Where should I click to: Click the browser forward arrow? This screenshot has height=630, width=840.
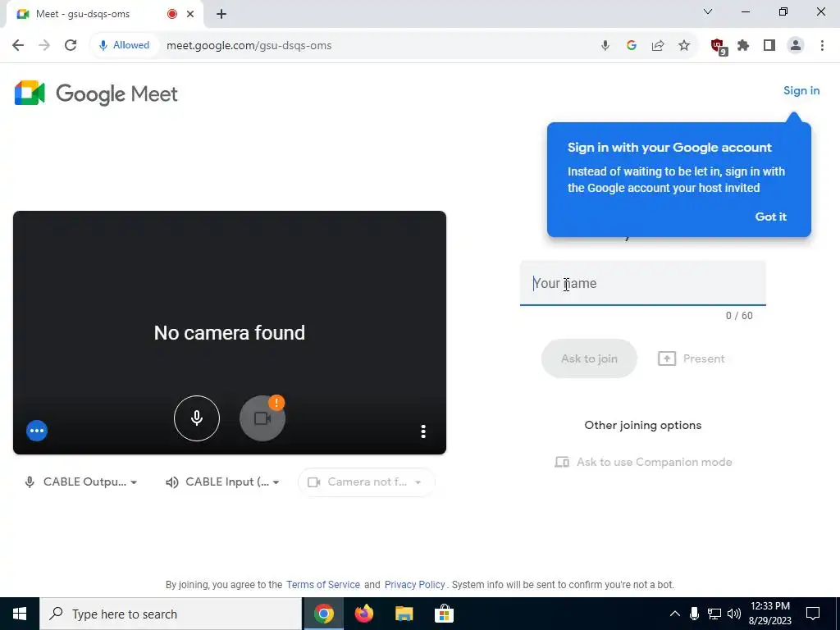44,45
